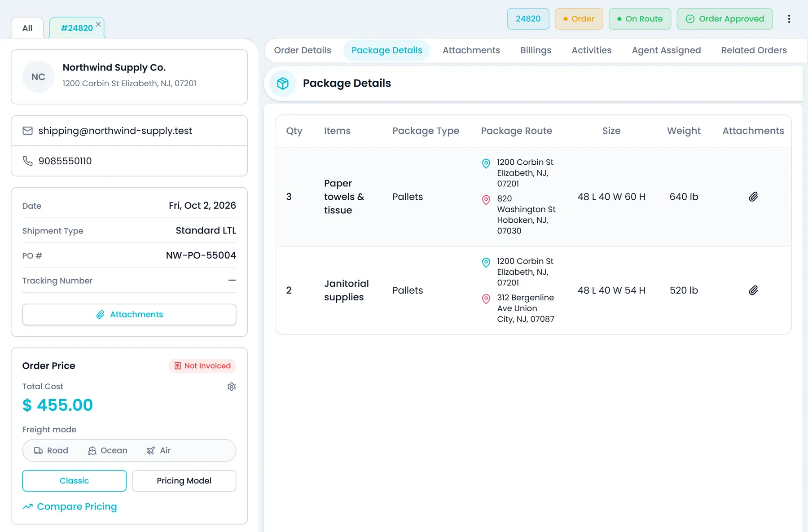
Task: Switch to the All tab
Action: click(27, 28)
